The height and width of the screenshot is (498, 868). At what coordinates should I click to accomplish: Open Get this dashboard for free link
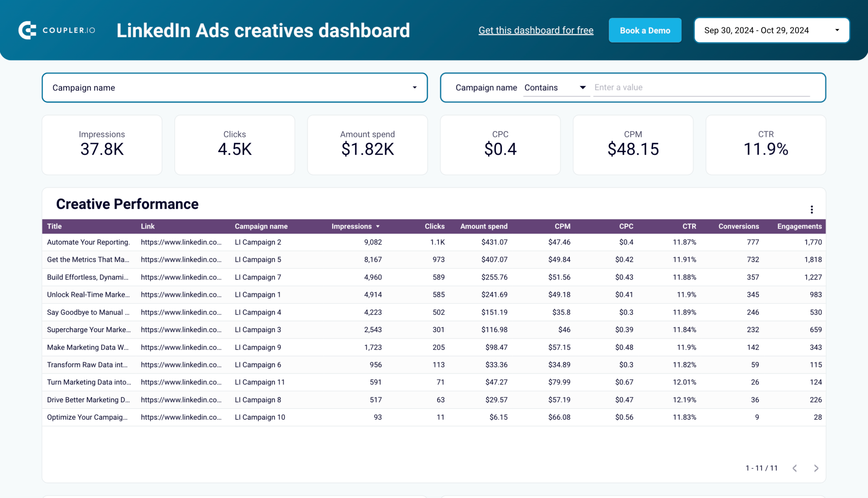click(536, 30)
